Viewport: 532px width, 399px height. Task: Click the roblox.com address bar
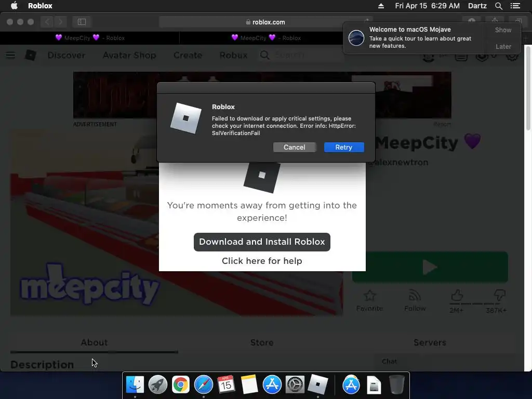coord(265,22)
